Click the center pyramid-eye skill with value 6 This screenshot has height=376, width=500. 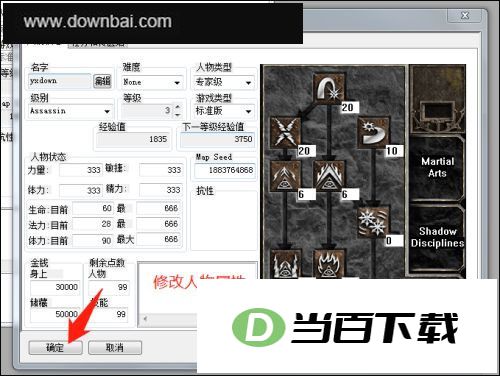pyautogui.click(x=329, y=176)
